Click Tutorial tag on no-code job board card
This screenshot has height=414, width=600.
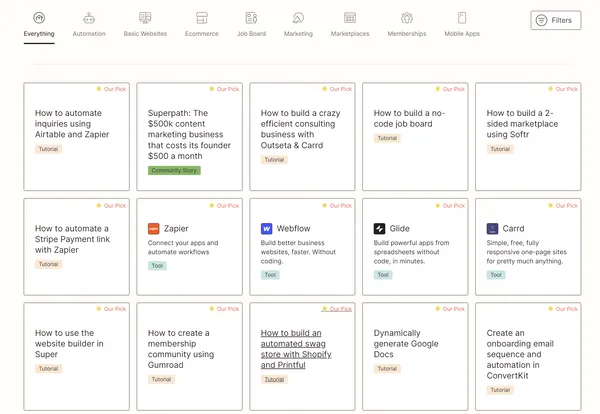387,138
